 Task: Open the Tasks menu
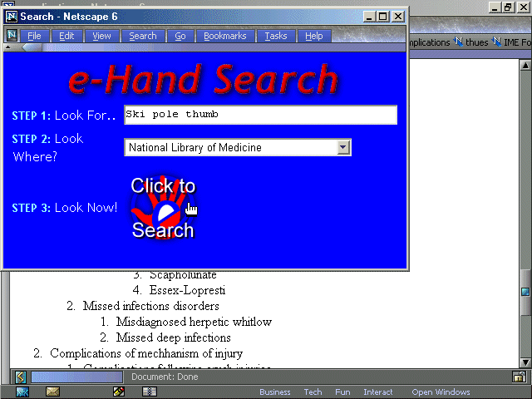coord(275,36)
